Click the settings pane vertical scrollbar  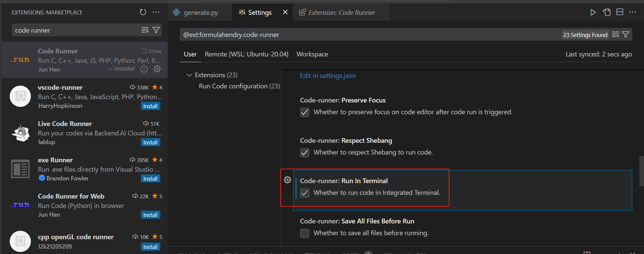[x=641, y=171]
